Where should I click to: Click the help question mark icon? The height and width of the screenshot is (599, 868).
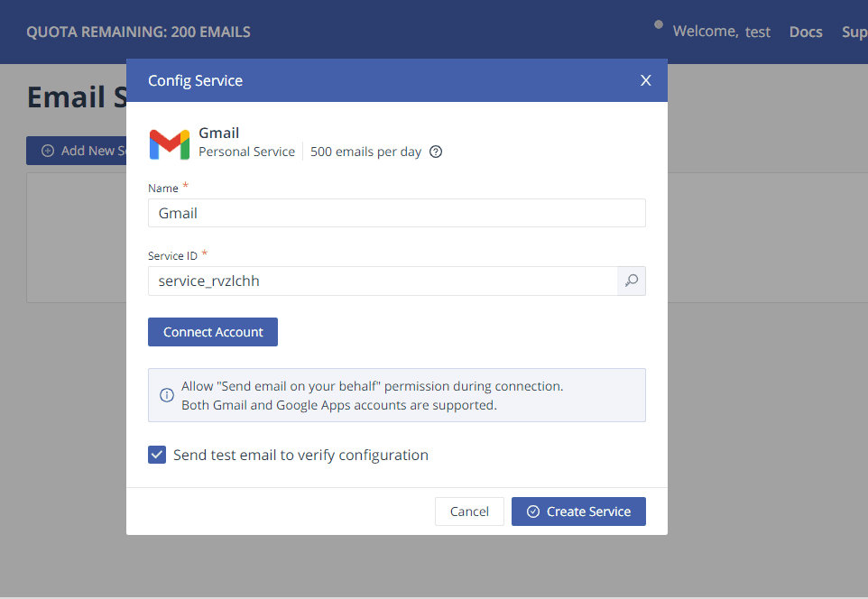tap(436, 152)
